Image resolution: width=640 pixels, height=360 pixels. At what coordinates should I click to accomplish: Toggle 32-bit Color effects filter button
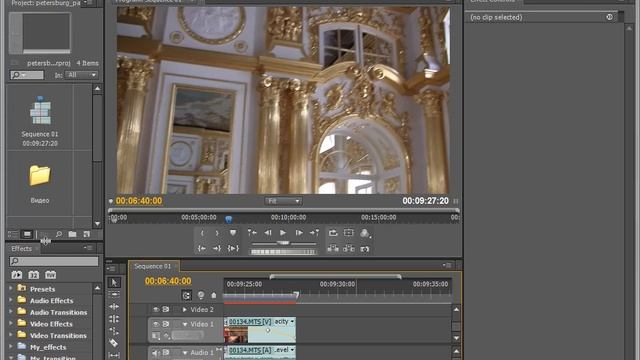click(x=33, y=275)
